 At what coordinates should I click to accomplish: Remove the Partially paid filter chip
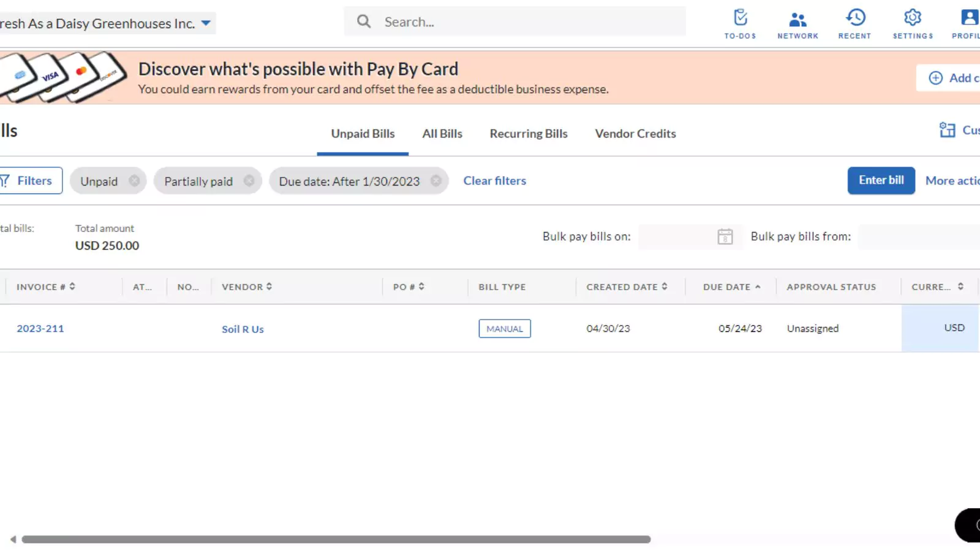pyautogui.click(x=249, y=181)
